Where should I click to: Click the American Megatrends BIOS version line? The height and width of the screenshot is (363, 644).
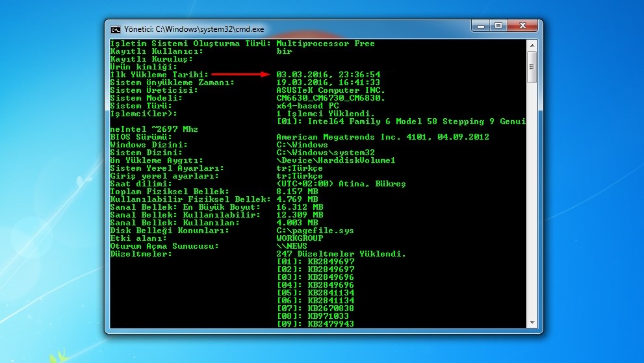pos(382,137)
